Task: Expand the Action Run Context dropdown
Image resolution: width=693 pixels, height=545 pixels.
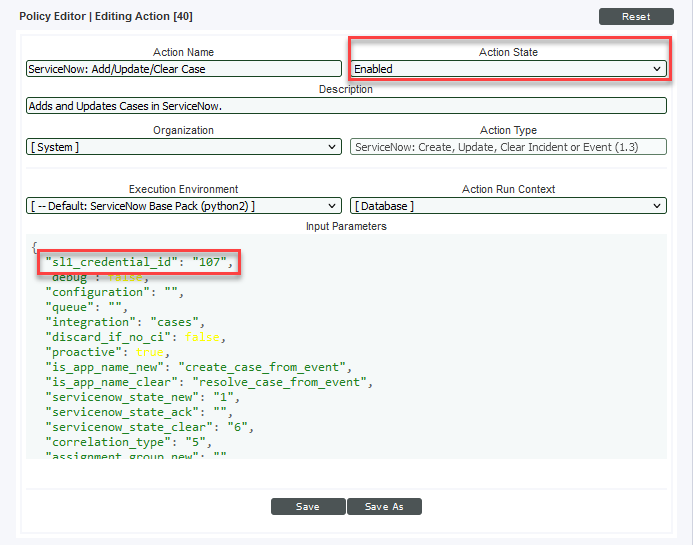Action: (508, 206)
